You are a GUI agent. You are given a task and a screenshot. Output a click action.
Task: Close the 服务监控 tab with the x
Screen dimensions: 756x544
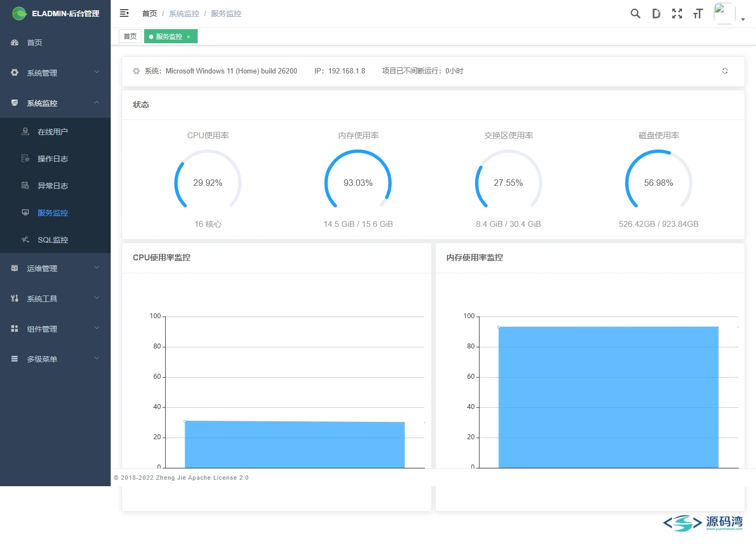pos(188,37)
